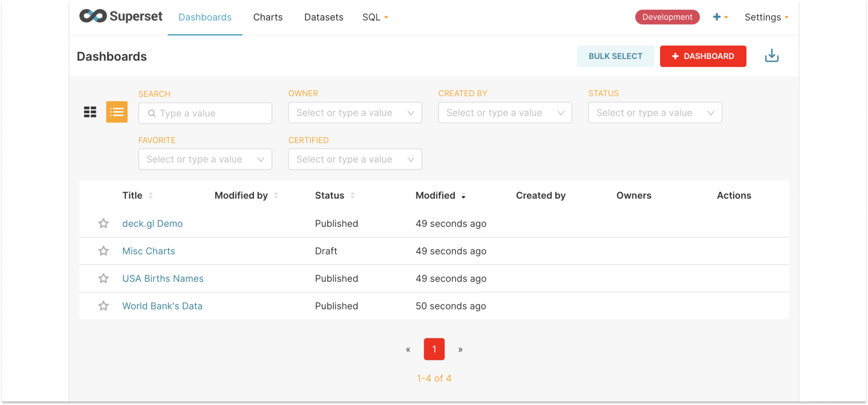Click the Bulk Select button
The image size is (868, 405).
[615, 56]
